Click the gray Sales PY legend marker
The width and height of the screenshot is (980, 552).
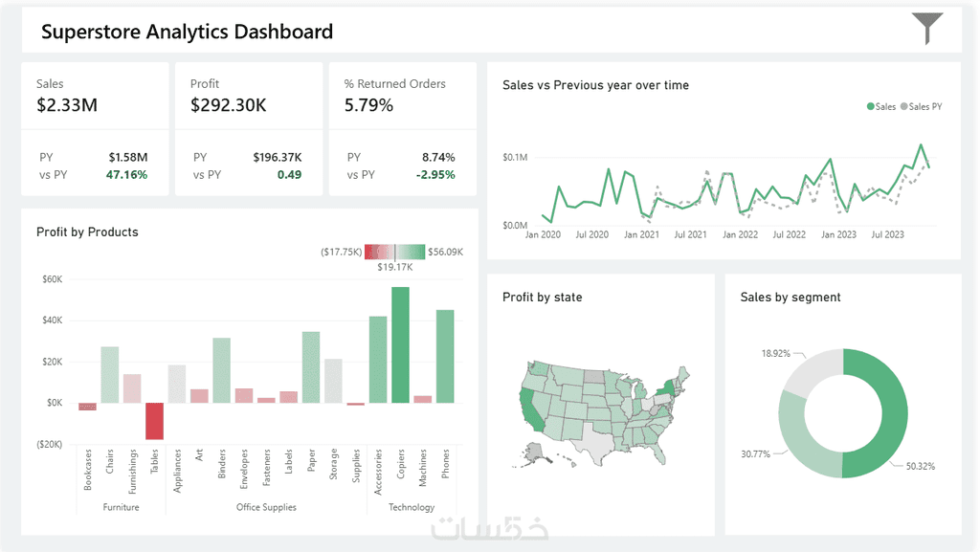click(x=903, y=107)
